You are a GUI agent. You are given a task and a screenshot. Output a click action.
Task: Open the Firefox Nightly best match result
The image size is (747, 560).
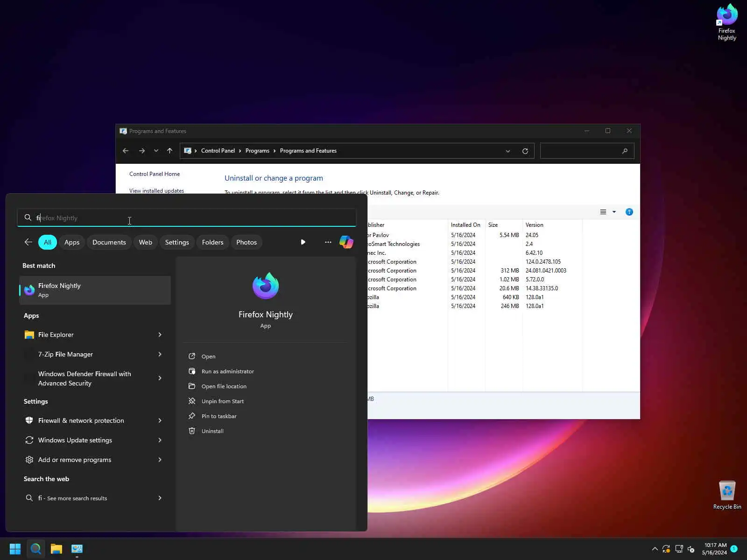click(95, 290)
